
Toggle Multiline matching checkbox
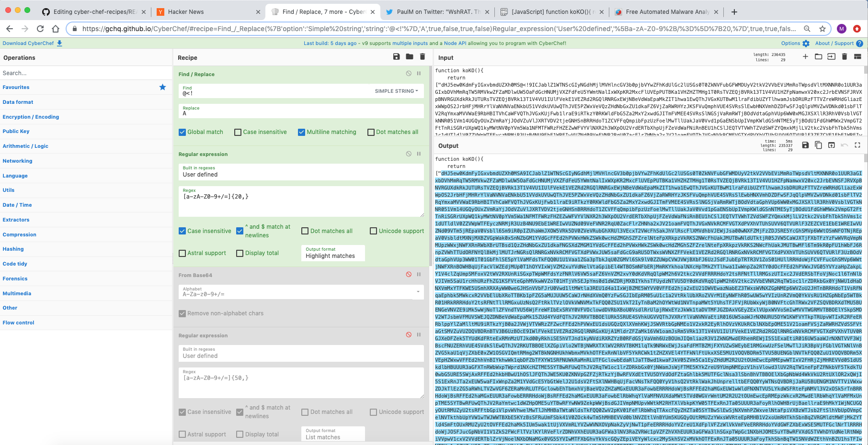[x=301, y=132]
